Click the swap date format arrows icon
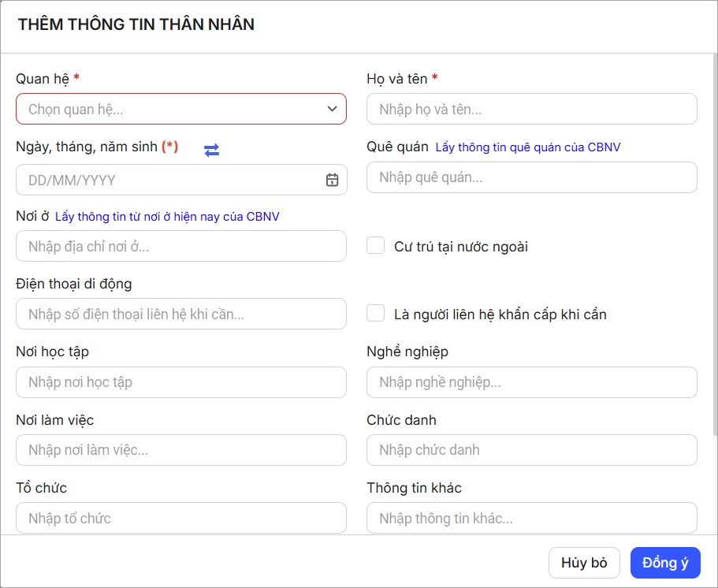The height and width of the screenshot is (588, 718). tap(211, 150)
